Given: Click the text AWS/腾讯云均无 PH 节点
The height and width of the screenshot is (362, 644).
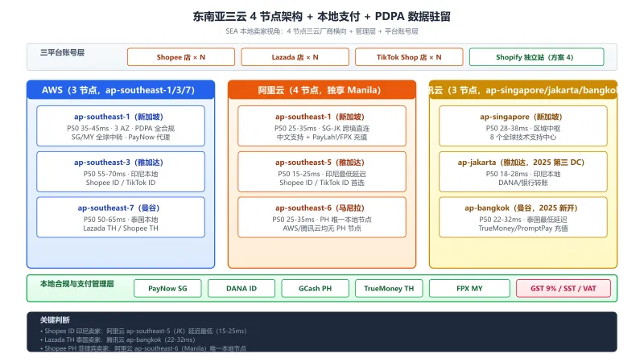Looking at the screenshot, I should pos(321,228).
